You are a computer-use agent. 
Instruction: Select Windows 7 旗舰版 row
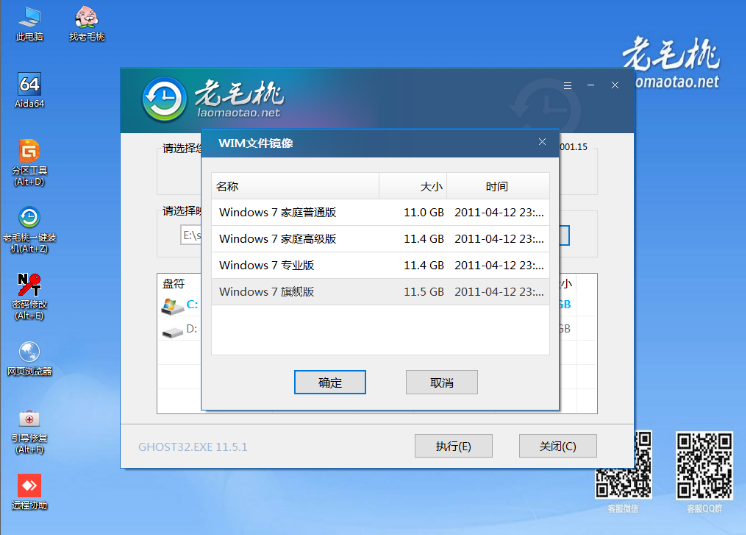point(380,292)
